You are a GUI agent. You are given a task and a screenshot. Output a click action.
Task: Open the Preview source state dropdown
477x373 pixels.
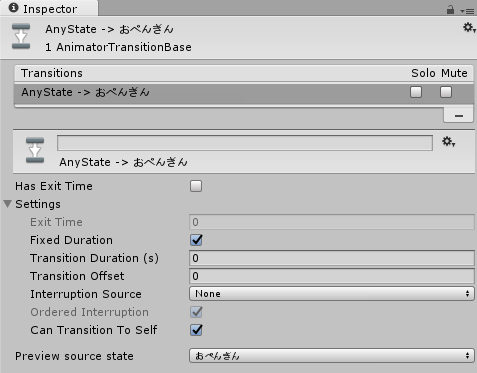[332, 356]
